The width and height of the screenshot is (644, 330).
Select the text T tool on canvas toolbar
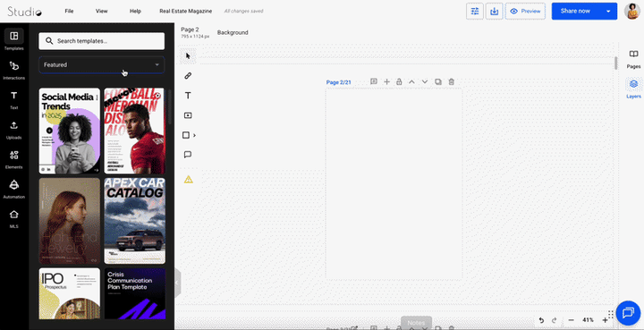point(188,96)
